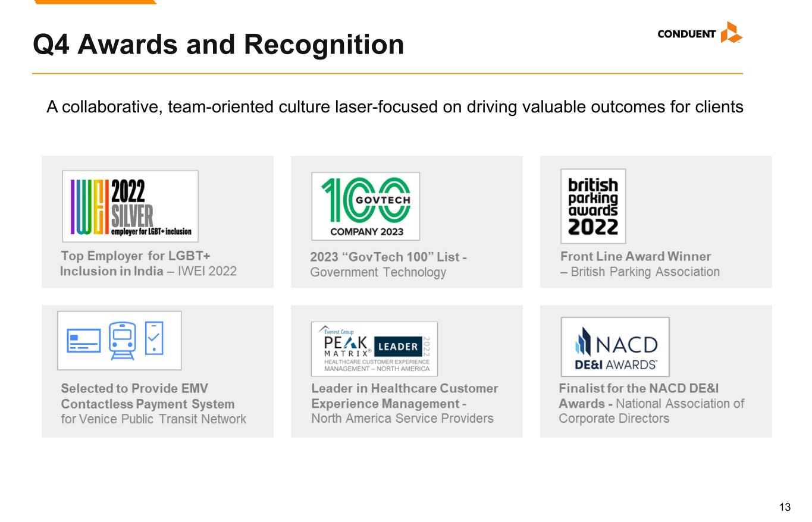Image resolution: width=812 pixels, height=522 pixels.
Task: Click the payment card icon
Action: coord(84,341)
